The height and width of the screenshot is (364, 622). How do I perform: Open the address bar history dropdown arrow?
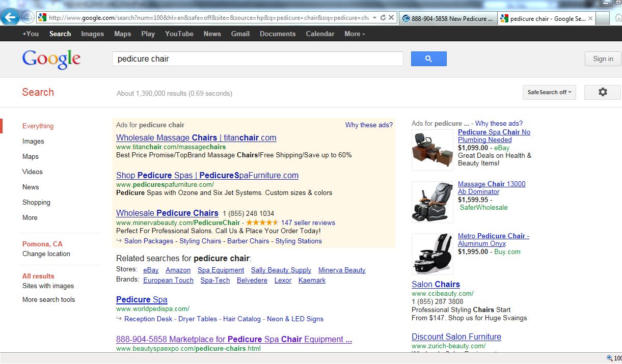[x=375, y=18]
